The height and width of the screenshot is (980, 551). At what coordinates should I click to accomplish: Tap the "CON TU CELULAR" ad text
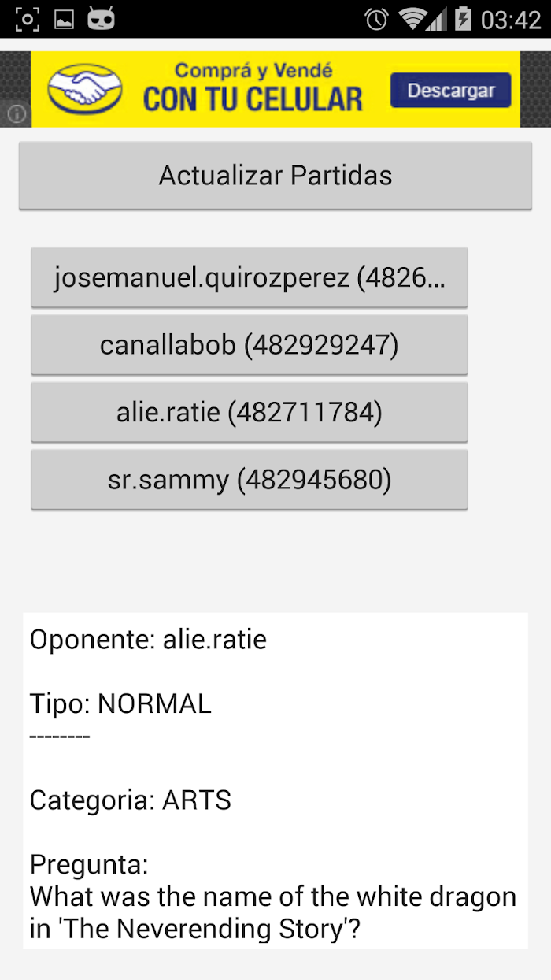(253, 99)
